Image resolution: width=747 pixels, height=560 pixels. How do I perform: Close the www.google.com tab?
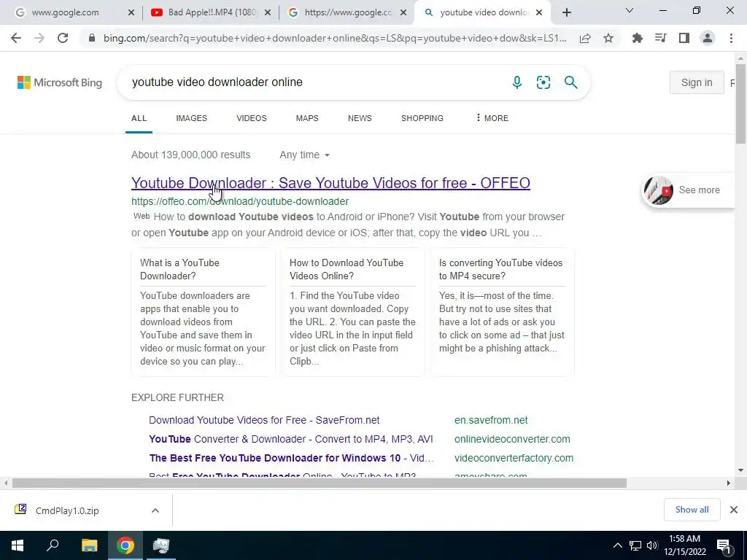tap(131, 12)
